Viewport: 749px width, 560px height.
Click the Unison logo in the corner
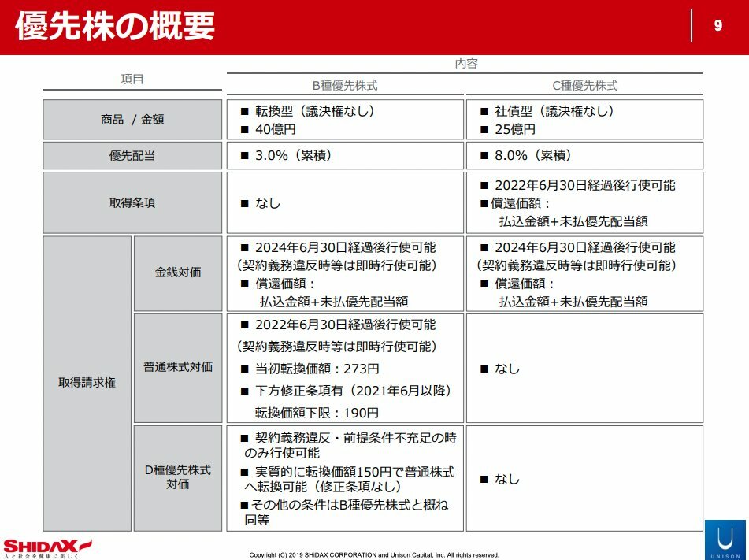pyautogui.click(x=725, y=540)
